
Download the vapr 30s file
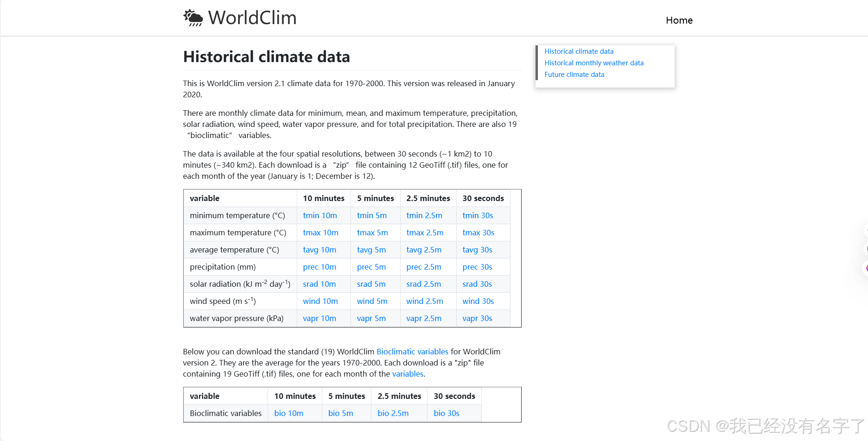(477, 318)
